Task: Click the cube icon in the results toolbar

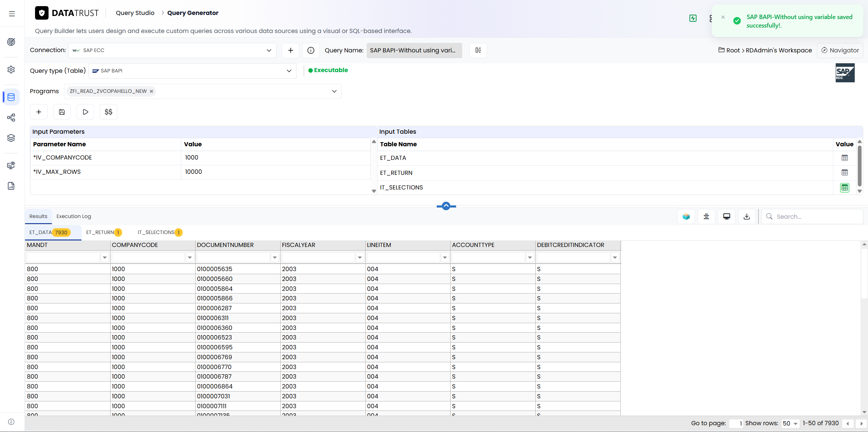Action: 686,216
